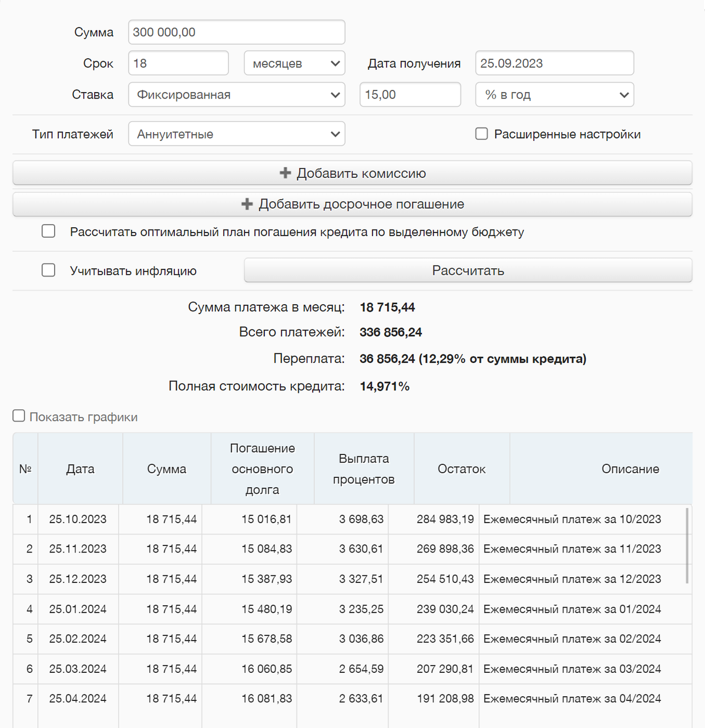
Task: Focus the Срок input with value 18
Action: [x=178, y=63]
